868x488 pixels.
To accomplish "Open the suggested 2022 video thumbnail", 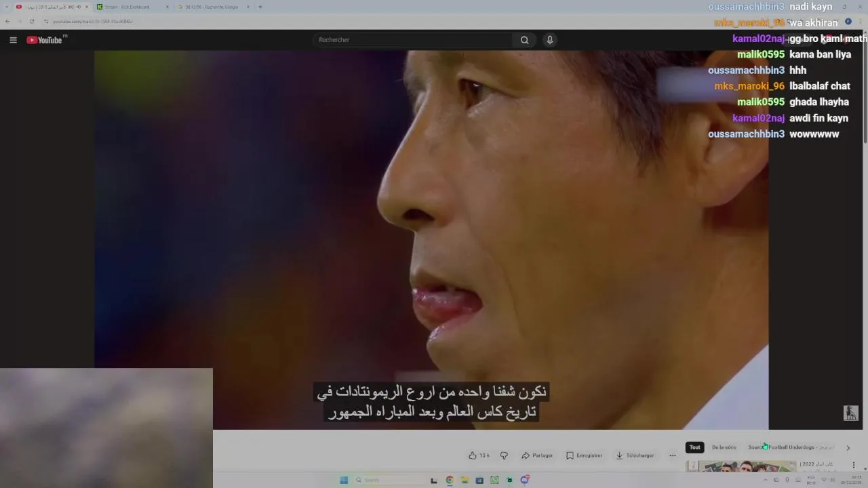I will click(x=741, y=466).
